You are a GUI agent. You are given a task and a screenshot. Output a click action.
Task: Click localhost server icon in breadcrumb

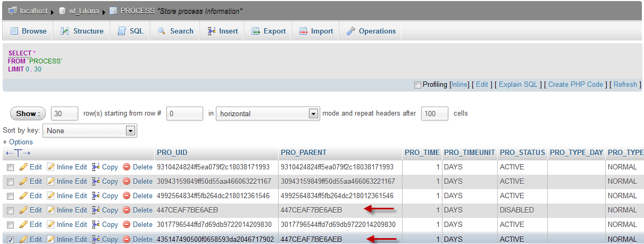[12, 11]
